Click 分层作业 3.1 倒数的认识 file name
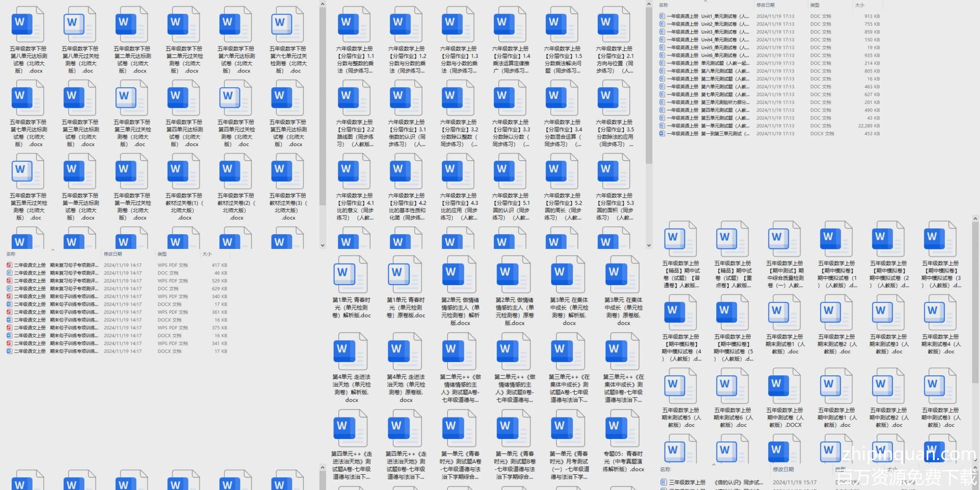Viewport: 980px width, 490px height. pos(407,133)
